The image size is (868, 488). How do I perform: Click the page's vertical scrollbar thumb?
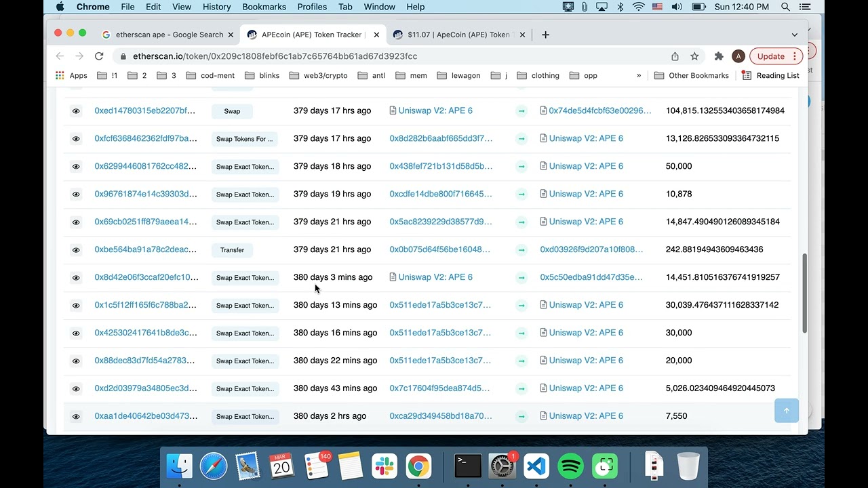pyautogui.click(x=805, y=293)
